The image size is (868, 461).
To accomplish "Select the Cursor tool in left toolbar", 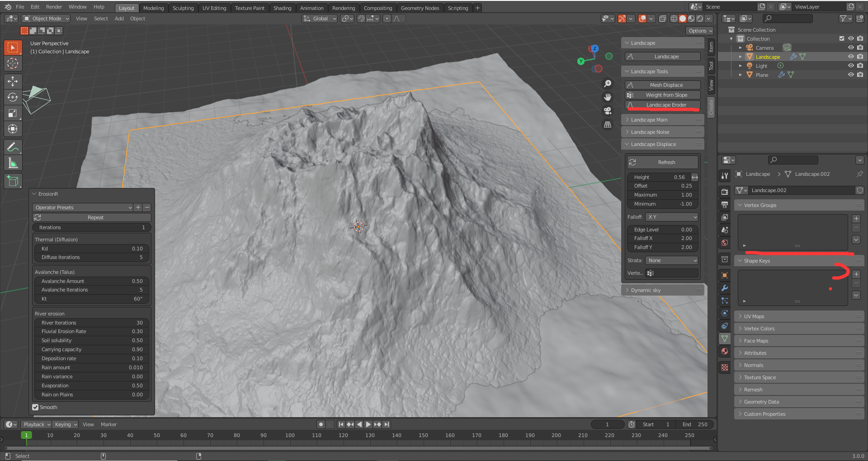I will click(x=13, y=63).
